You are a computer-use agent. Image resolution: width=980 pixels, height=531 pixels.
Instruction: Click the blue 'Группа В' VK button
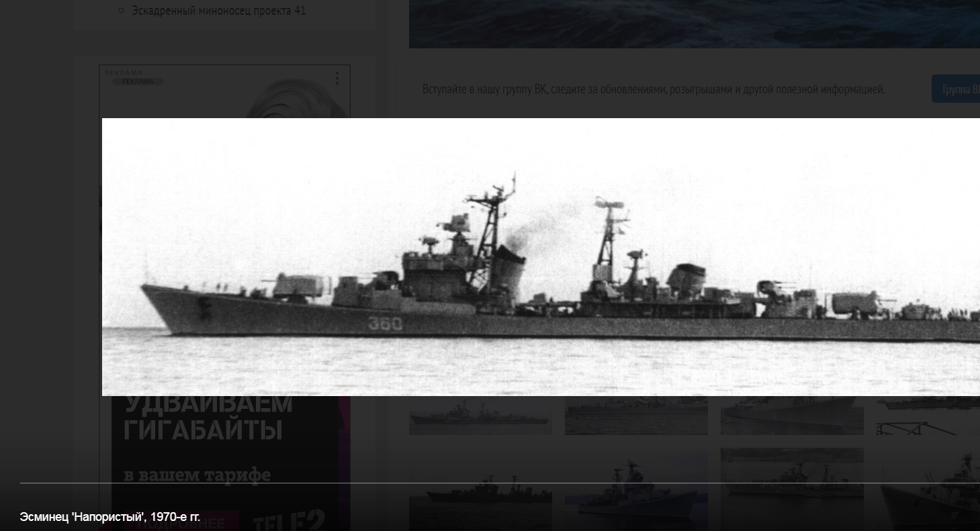(x=956, y=89)
